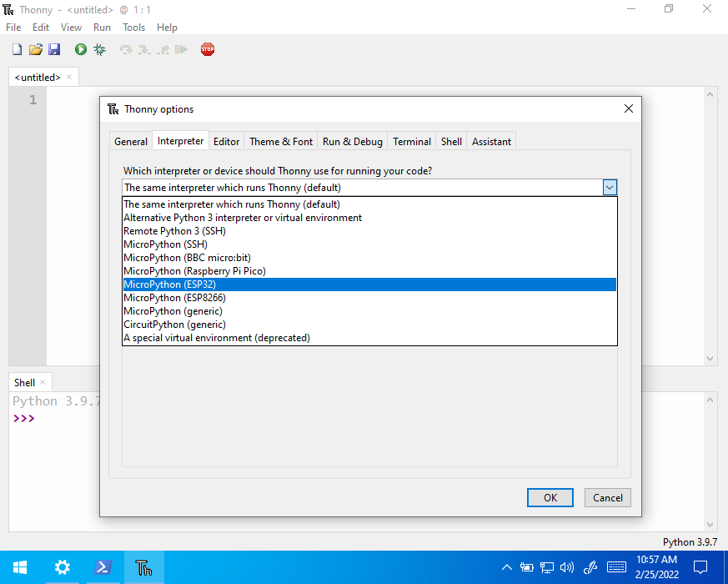Viewport: 728px width, 584px height.
Task: Click the New file toolbar icon
Action: pyautogui.click(x=18, y=49)
